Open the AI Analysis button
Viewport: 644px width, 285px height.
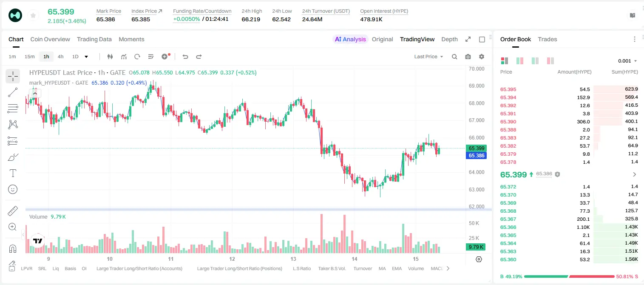click(350, 39)
